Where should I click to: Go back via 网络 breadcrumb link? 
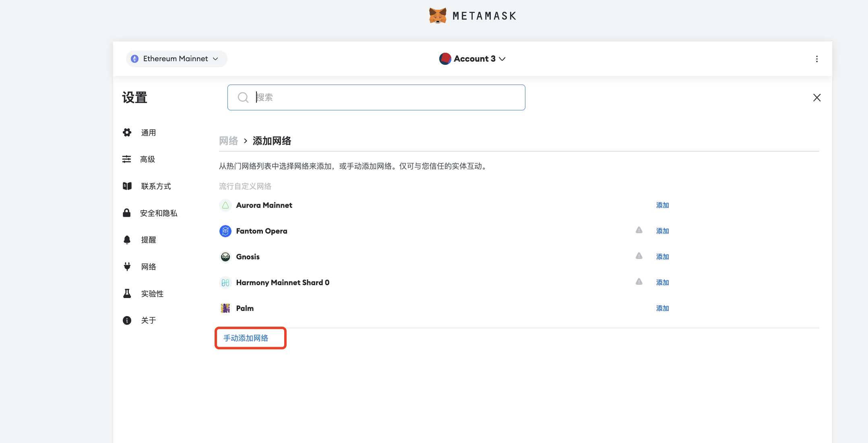(x=229, y=141)
